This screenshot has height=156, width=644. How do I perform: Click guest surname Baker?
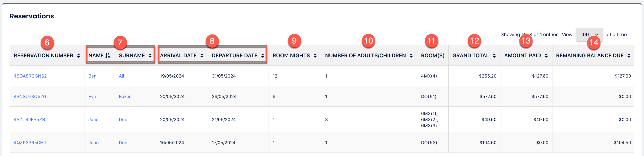[x=125, y=96]
